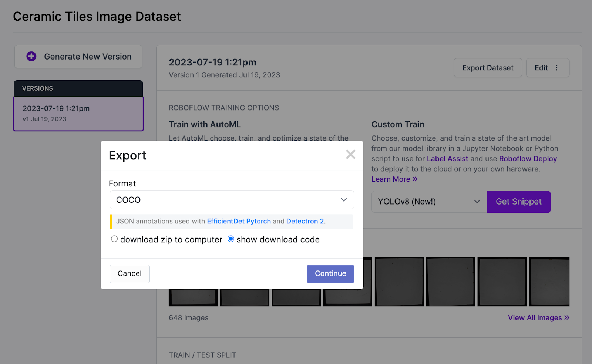
Task: Close the Export dialog with X
Action: [350, 155]
